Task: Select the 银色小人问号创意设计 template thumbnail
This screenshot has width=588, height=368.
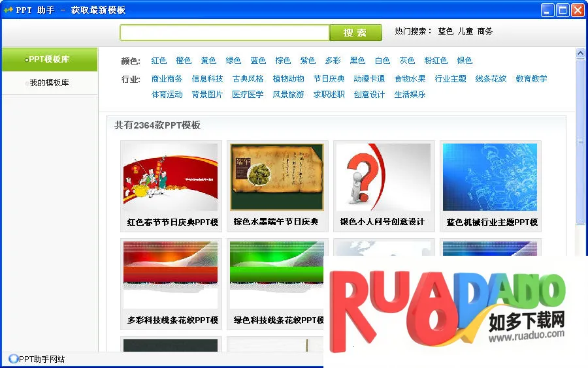Action: [384, 177]
